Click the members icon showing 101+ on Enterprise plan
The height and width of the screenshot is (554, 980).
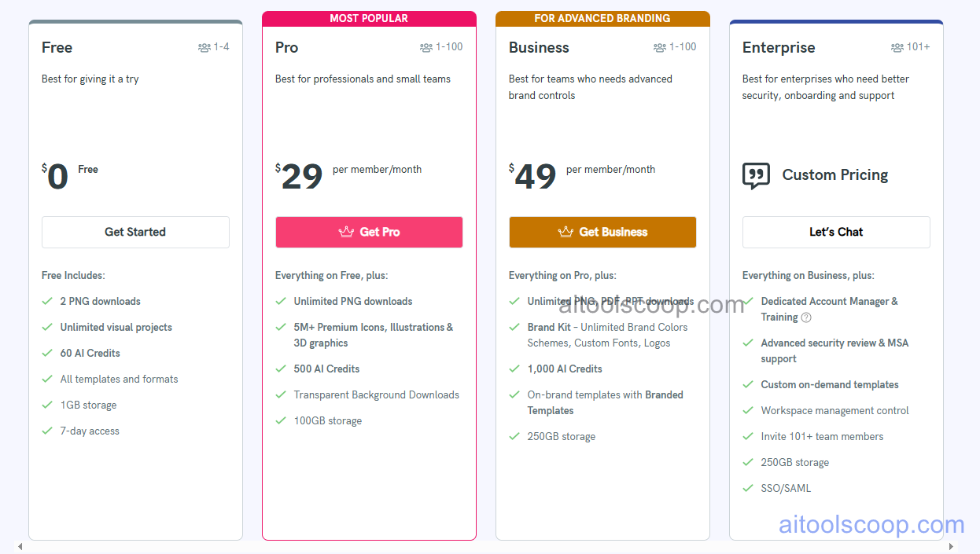tap(897, 47)
